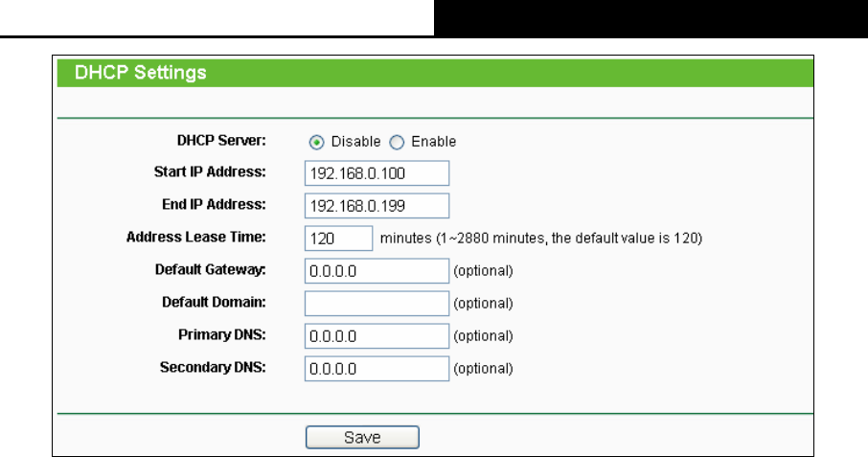Click the Default Gateway label
Viewport: 868px width, 457px height.
pos(211,269)
